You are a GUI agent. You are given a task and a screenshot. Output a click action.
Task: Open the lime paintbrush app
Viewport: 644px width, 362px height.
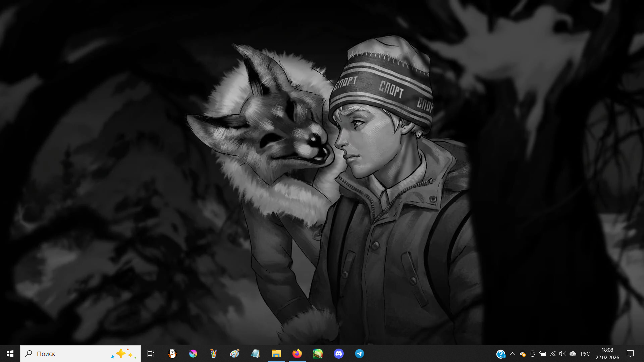point(318,354)
